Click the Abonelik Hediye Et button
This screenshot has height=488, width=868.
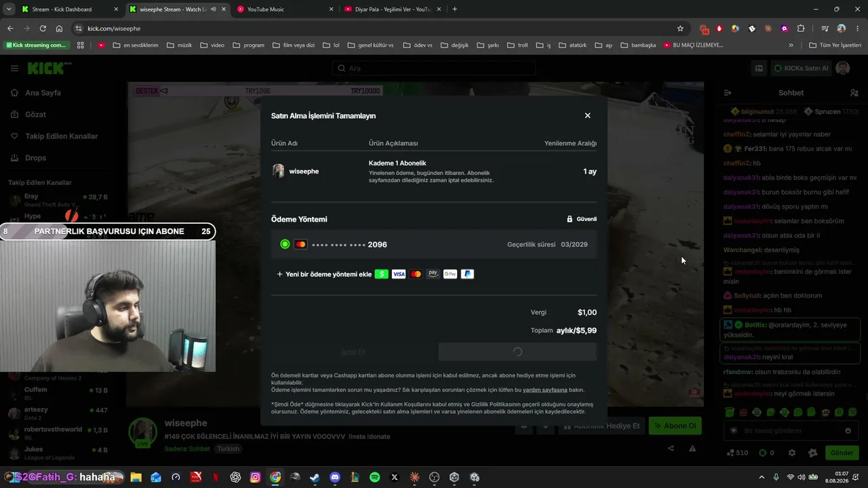pyautogui.click(x=601, y=426)
